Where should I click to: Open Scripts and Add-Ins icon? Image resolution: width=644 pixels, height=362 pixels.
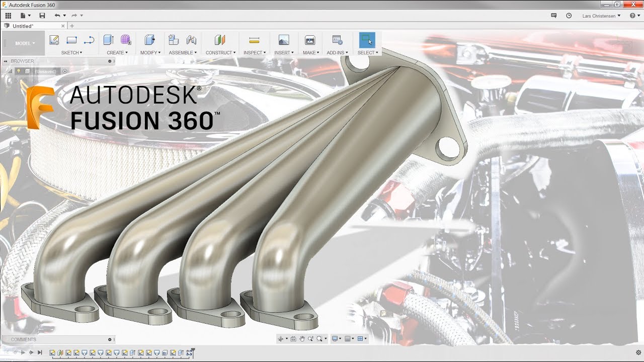click(x=337, y=40)
